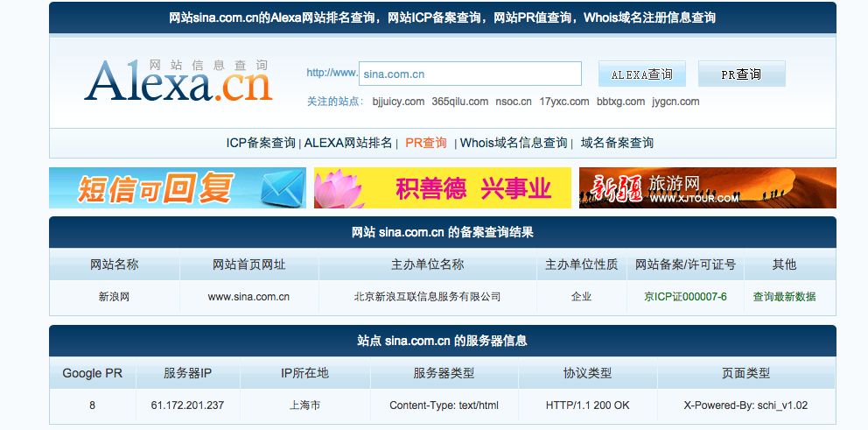Click the 积善德 兴事业 lotus banner
Image resolution: width=868 pixels, height=430 pixels.
(x=442, y=187)
